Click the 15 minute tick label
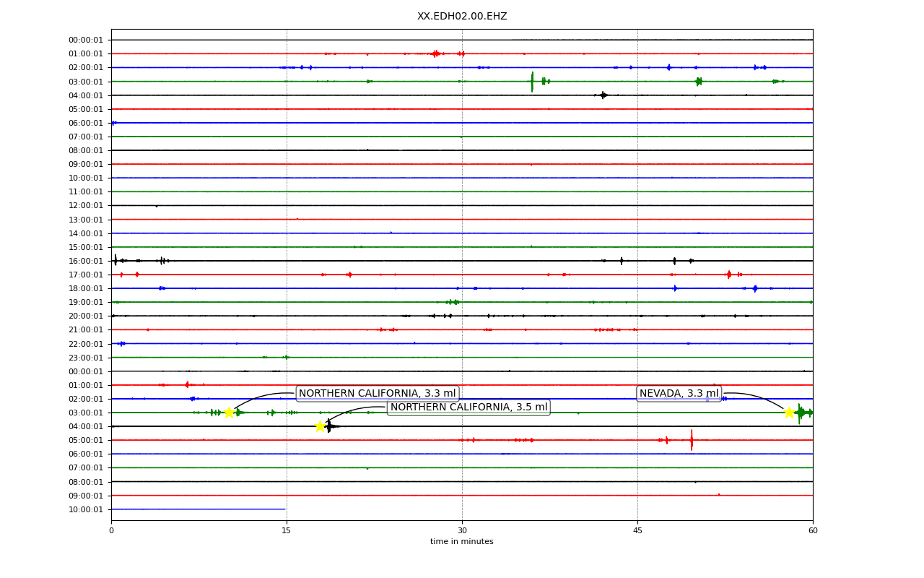This screenshot has height=578, width=924. pyautogui.click(x=287, y=530)
